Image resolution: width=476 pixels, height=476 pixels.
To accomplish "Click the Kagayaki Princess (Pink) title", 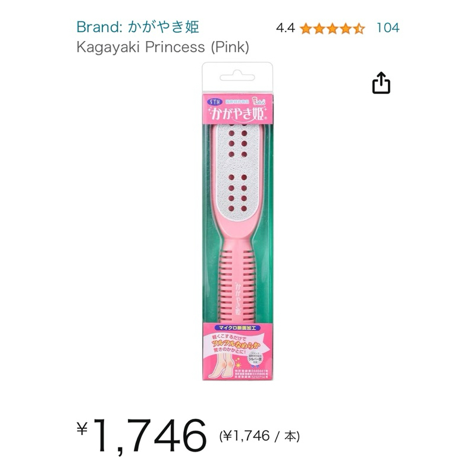I will pos(162,47).
